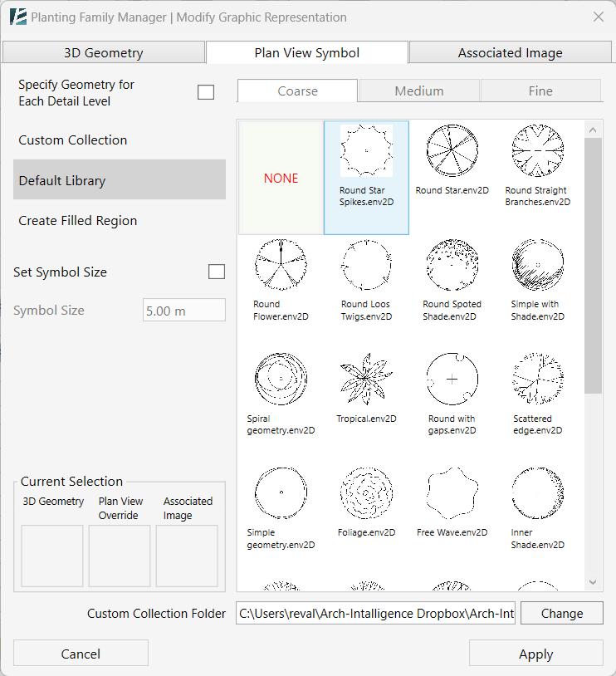The width and height of the screenshot is (616, 676).
Task: Switch to the 3D Geometry tab
Action: tap(104, 51)
